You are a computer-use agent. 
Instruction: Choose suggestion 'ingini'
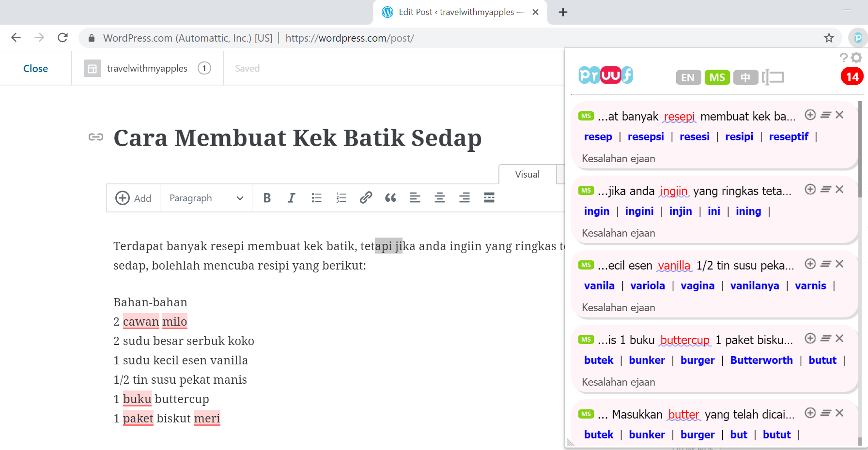(639, 211)
